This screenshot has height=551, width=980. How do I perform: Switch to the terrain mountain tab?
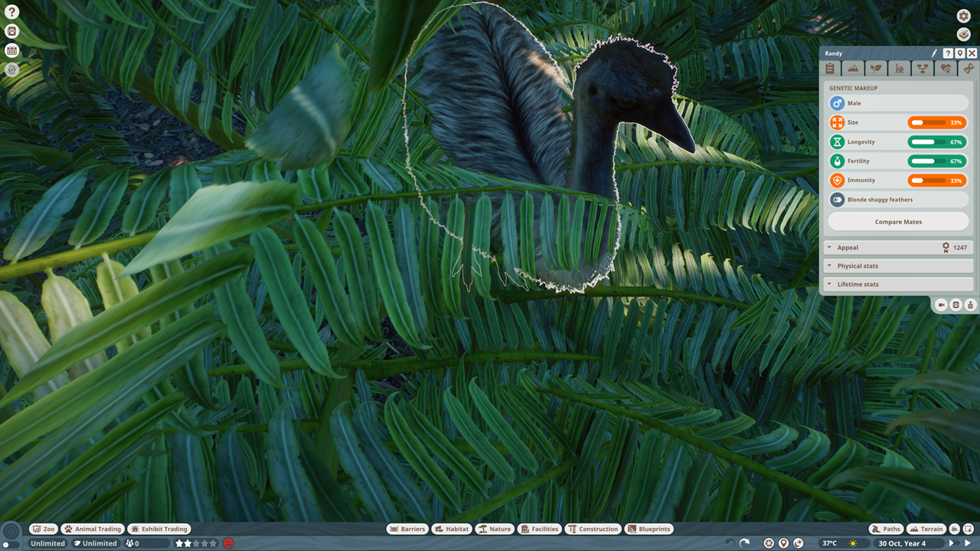click(x=853, y=69)
